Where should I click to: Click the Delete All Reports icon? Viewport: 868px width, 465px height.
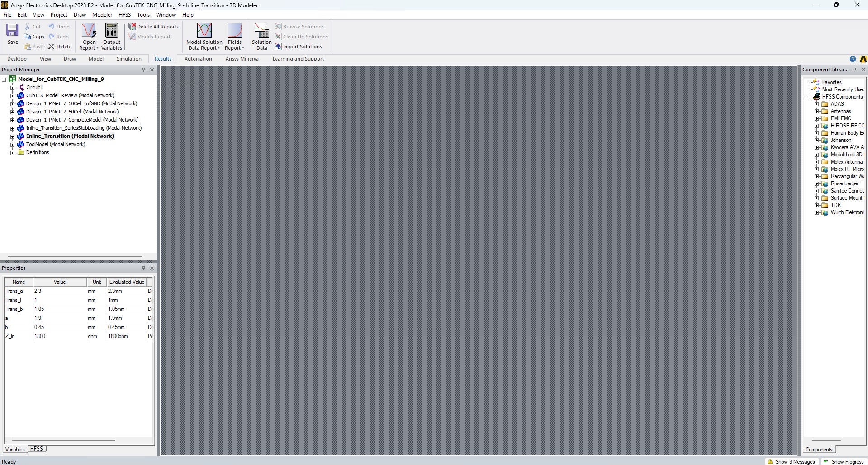132,27
